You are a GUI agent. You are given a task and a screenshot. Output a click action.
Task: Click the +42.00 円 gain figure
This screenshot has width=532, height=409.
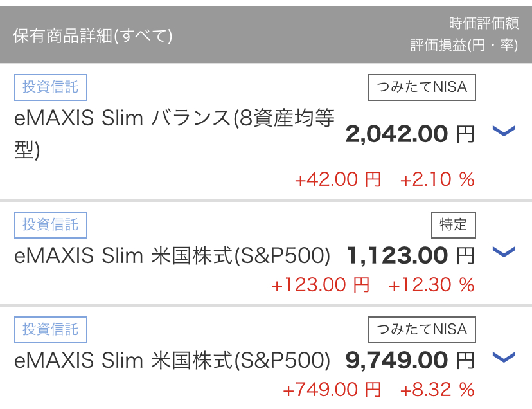tap(339, 179)
